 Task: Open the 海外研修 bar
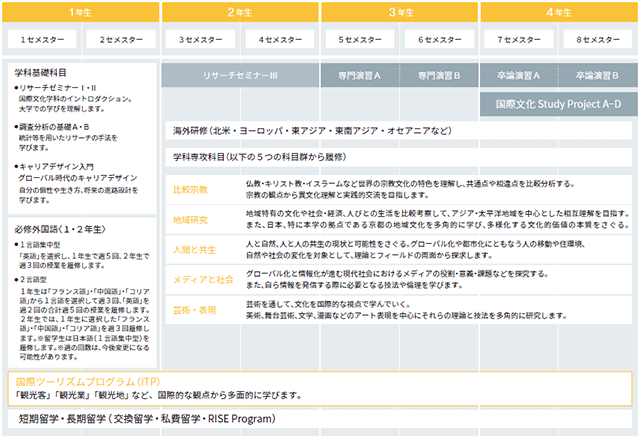tap(399, 131)
